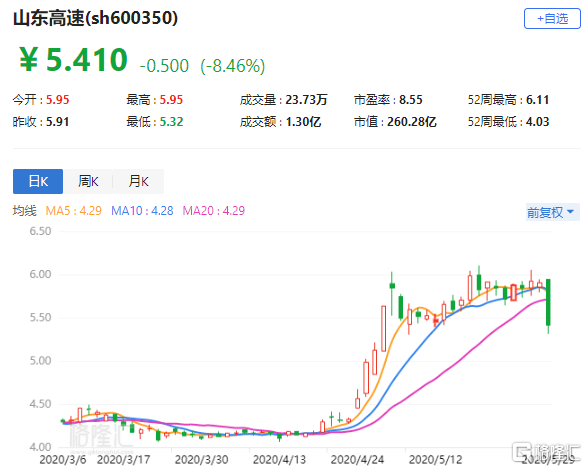Click the MA5 moving average label
Viewport: 587px width, 469px height.
click(73, 211)
